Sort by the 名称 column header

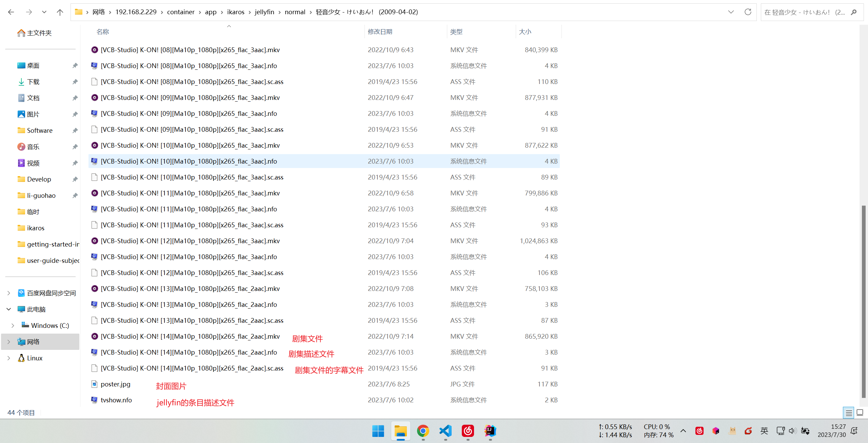[x=103, y=31]
